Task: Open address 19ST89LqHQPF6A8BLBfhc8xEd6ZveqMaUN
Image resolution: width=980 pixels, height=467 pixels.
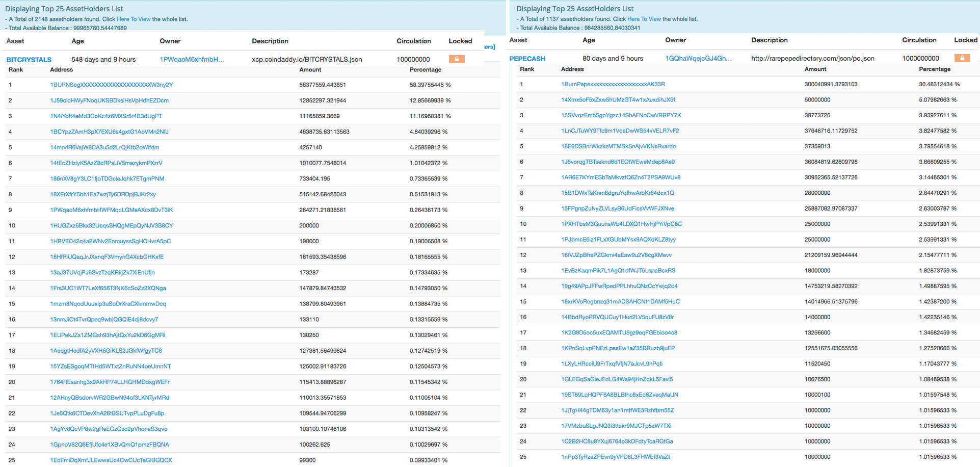Action: (x=620, y=395)
